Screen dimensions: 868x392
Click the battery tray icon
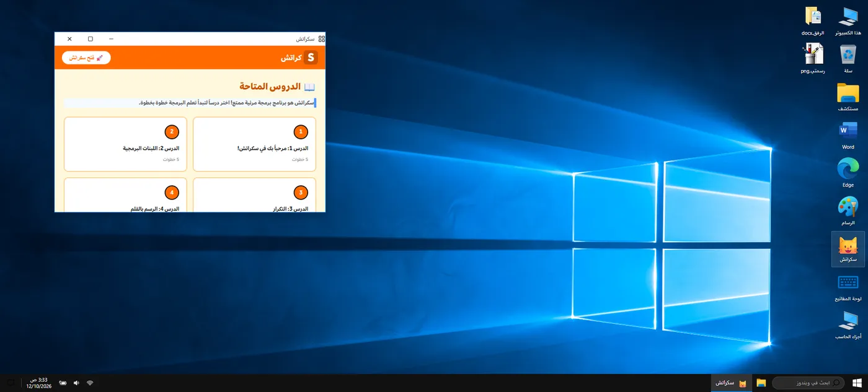63,383
